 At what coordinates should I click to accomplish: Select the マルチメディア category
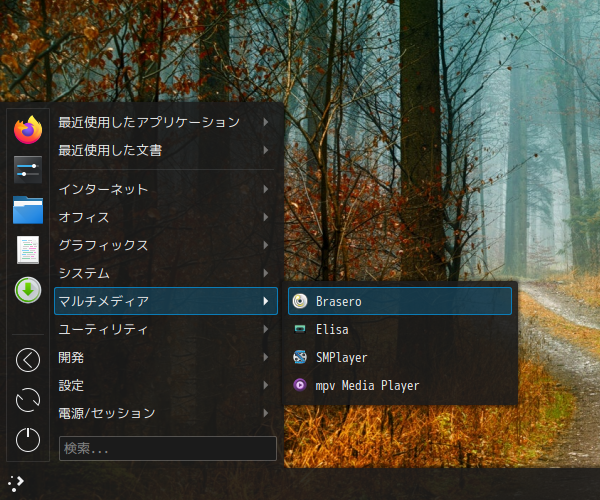pyautogui.click(x=166, y=301)
